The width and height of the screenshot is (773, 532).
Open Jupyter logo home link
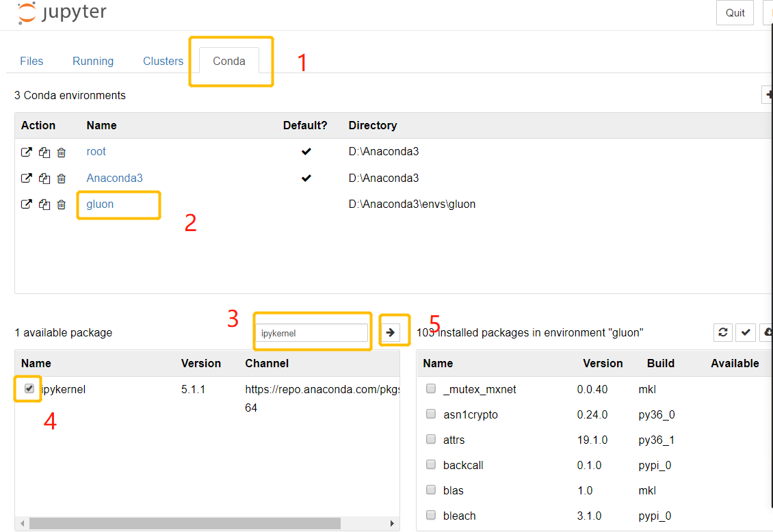pos(62,13)
